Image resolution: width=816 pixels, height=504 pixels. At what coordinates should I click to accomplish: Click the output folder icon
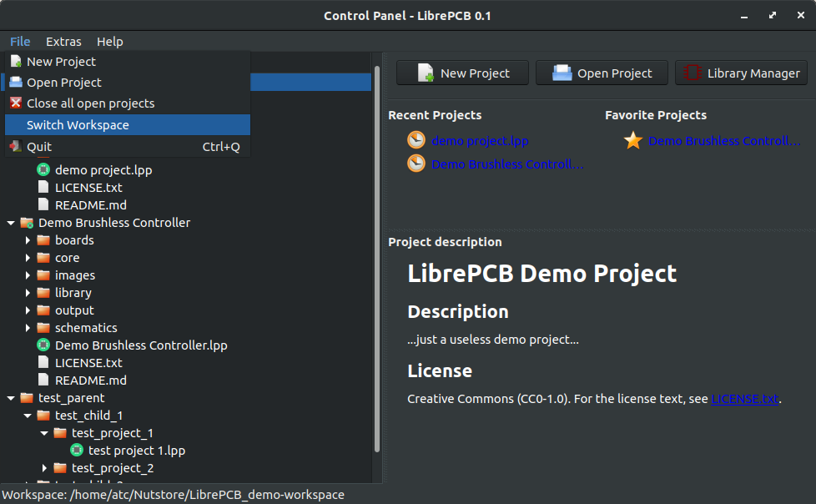pos(43,310)
